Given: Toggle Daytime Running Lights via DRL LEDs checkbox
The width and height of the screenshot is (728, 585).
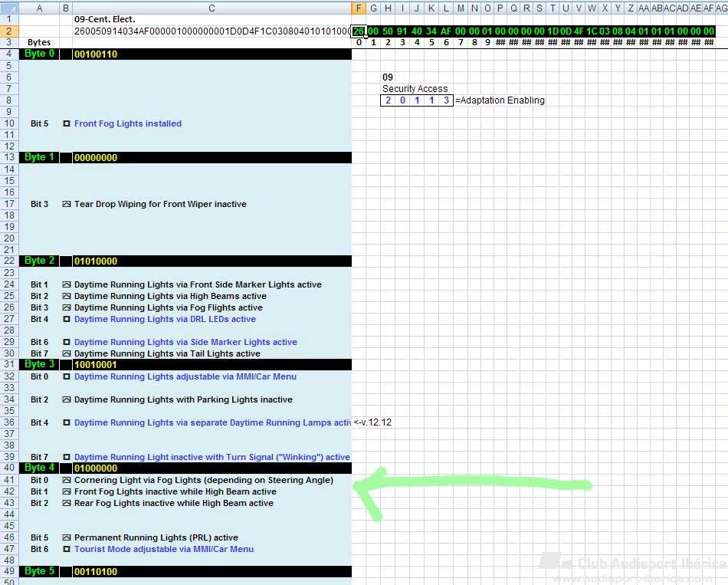Looking at the screenshot, I should 67,319.
